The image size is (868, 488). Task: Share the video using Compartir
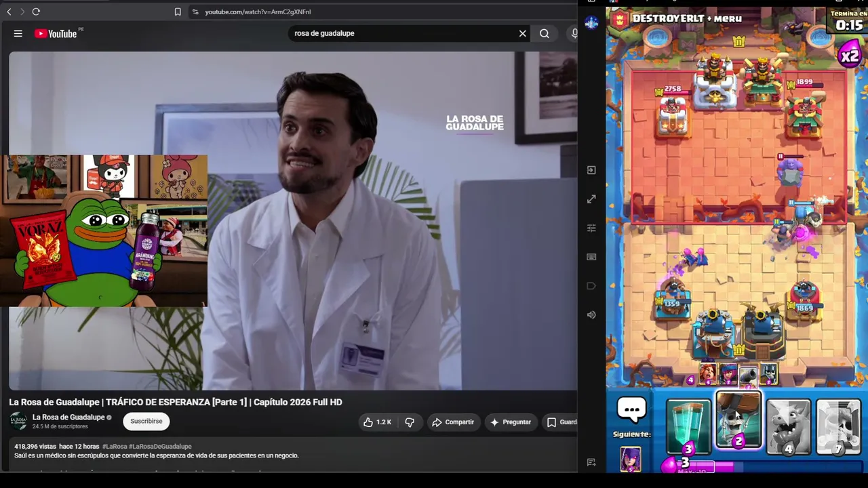pos(453,422)
